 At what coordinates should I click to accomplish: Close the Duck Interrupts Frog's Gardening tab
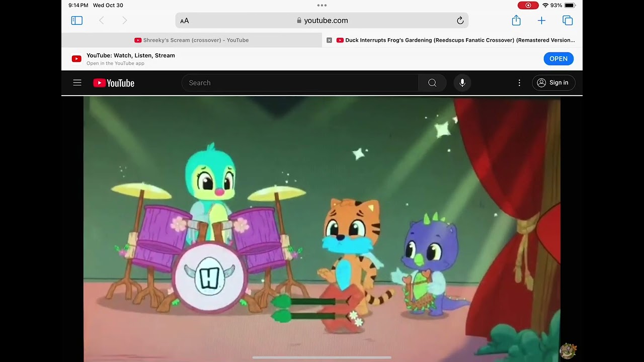pyautogui.click(x=329, y=40)
